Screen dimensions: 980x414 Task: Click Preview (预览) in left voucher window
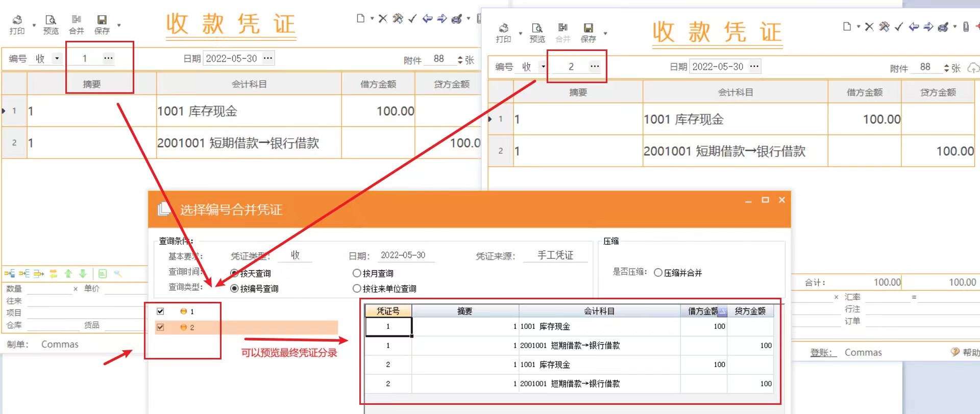(x=51, y=24)
